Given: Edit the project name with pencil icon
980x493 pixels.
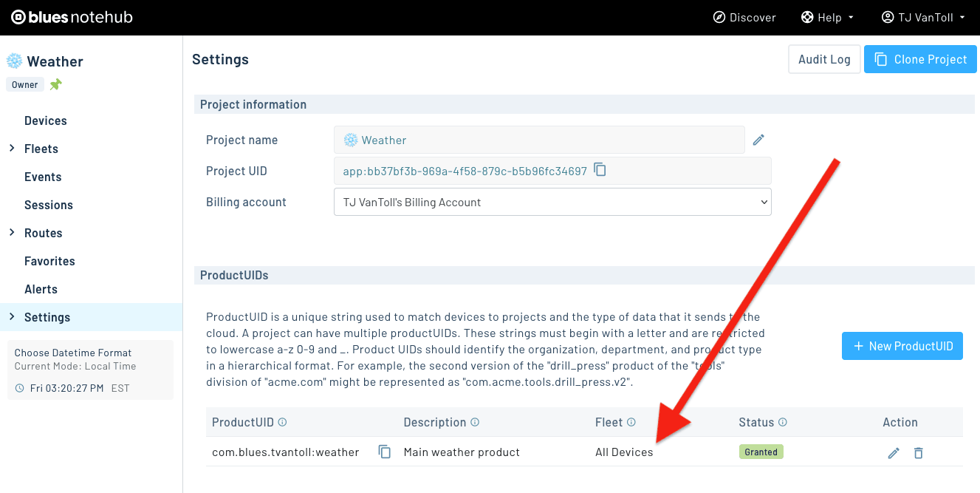Looking at the screenshot, I should point(758,140).
